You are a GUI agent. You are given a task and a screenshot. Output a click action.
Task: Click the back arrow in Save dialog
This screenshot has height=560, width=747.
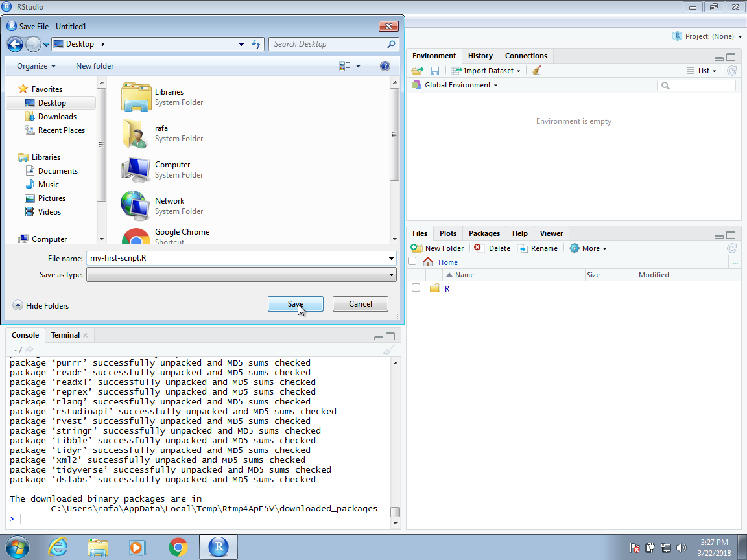(15, 44)
